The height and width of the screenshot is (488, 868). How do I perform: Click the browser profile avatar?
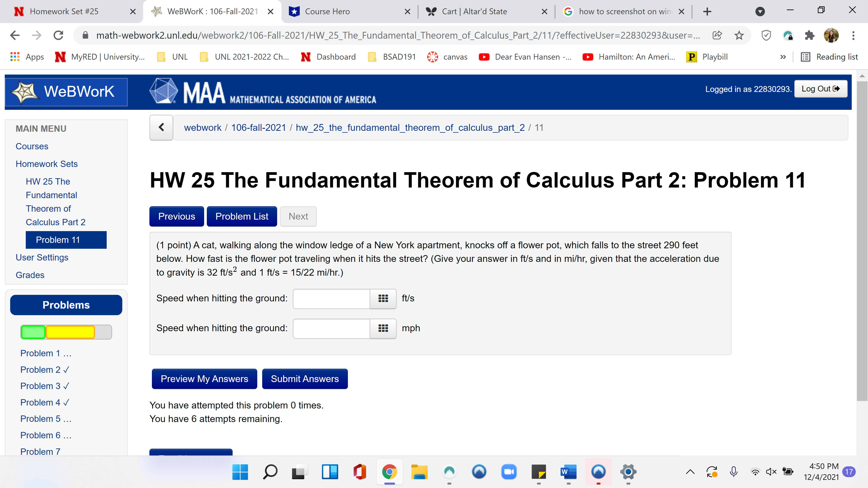831,35
